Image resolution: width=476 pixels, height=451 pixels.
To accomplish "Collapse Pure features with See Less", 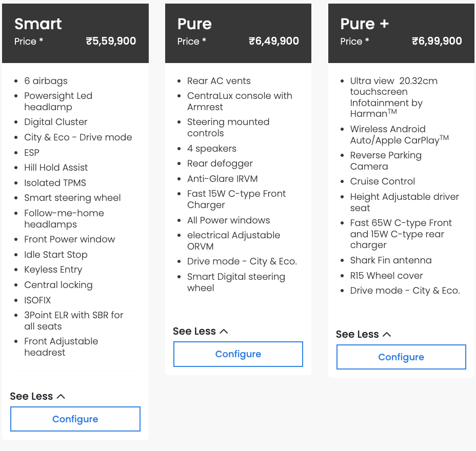I will 201,331.
